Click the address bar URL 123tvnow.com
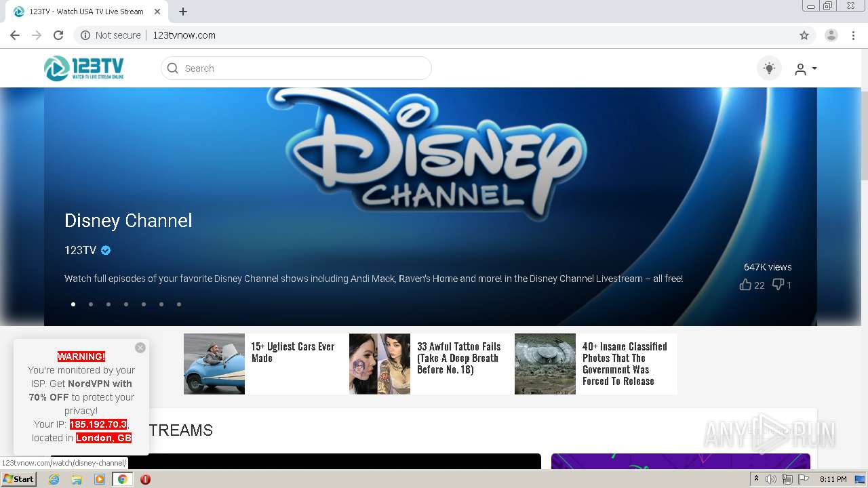This screenshot has height=488, width=868. point(184,35)
